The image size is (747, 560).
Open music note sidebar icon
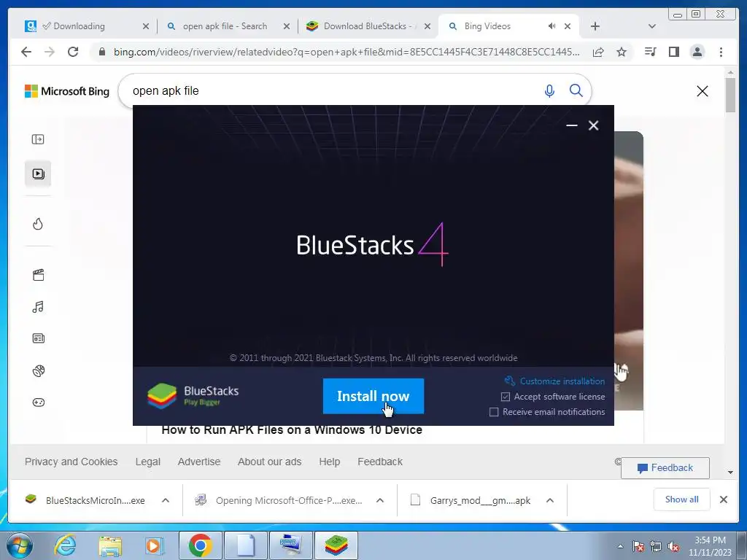[38, 307]
